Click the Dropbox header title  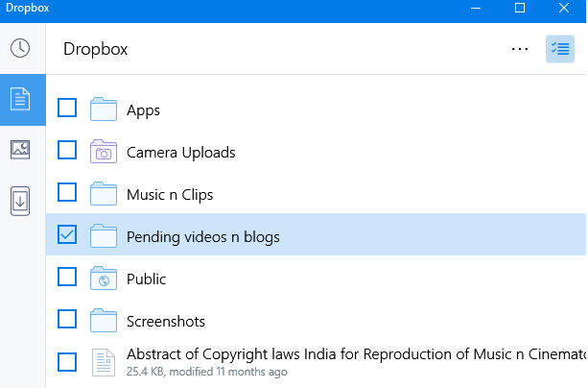pyautogui.click(x=95, y=49)
